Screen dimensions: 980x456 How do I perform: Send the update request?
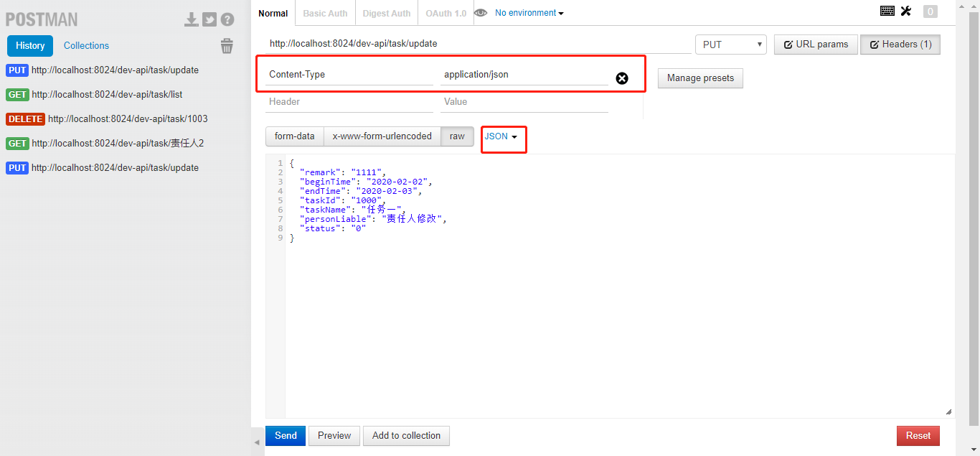[x=285, y=435]
